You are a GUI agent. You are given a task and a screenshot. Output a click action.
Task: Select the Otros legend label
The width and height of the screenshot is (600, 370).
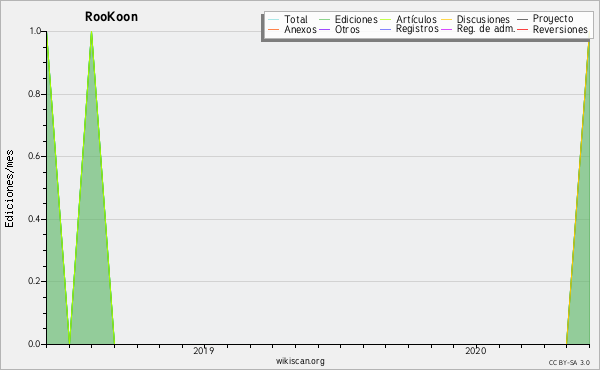347,29
